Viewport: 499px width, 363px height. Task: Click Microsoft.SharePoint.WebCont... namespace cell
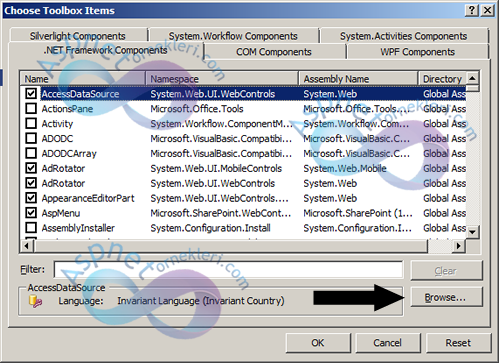click(x=221, y=213)
